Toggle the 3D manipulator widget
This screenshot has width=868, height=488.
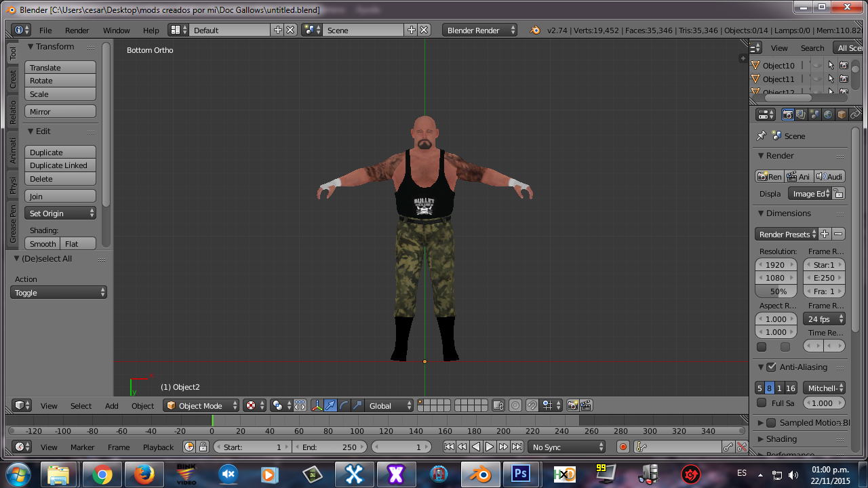click(317, 405)
